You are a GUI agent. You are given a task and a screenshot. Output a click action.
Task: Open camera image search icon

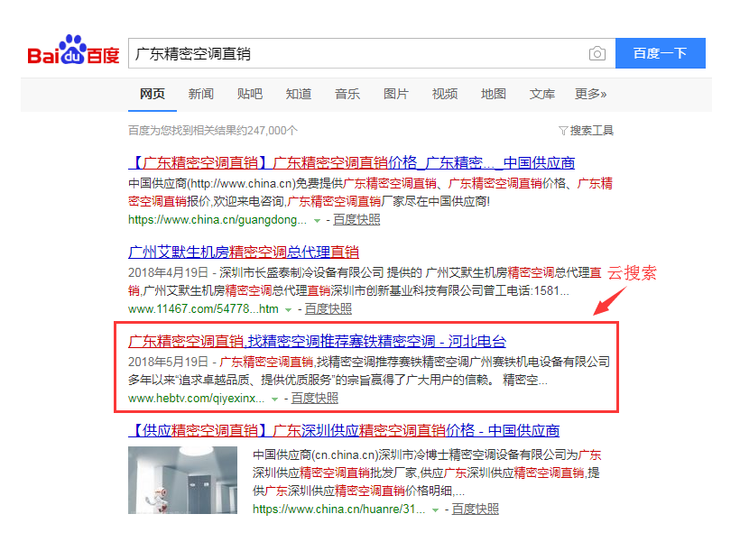click(x=597, y=53)
